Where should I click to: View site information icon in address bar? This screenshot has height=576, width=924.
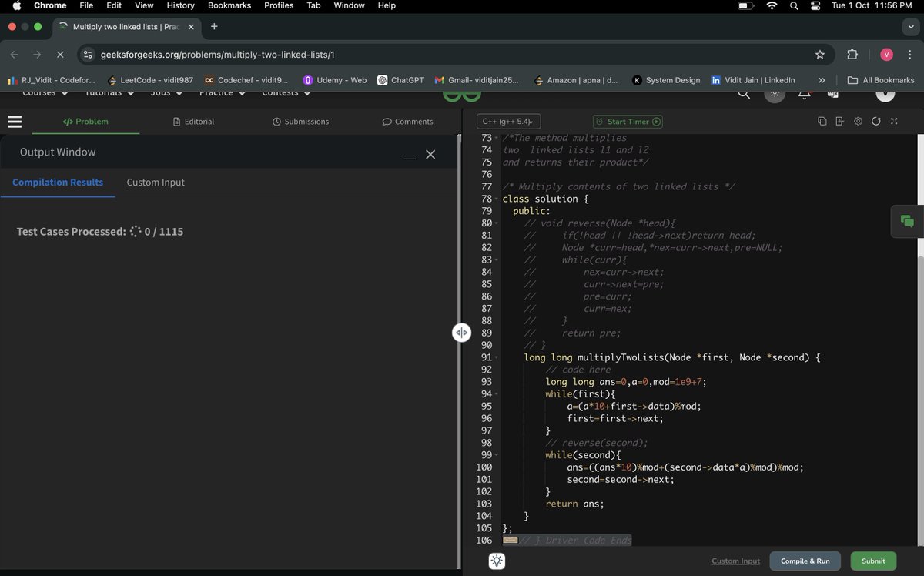click(88, 55)
